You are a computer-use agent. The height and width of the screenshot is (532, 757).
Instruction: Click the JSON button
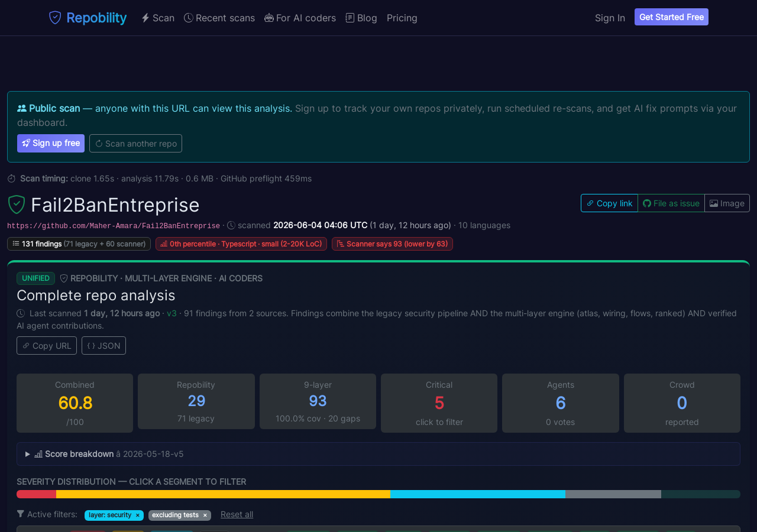click(103, 345)
